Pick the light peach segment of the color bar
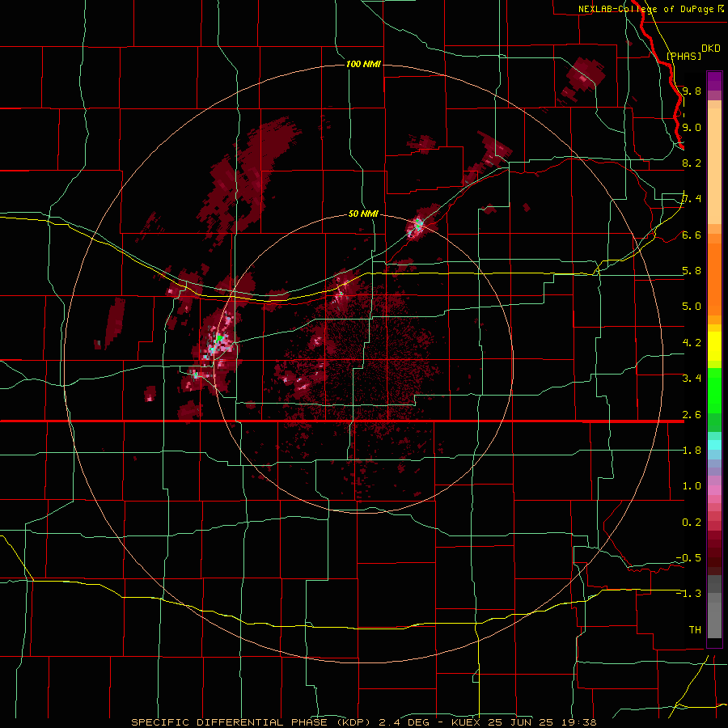The width and height of the screenshot is (728, 728). coord(714,167)
